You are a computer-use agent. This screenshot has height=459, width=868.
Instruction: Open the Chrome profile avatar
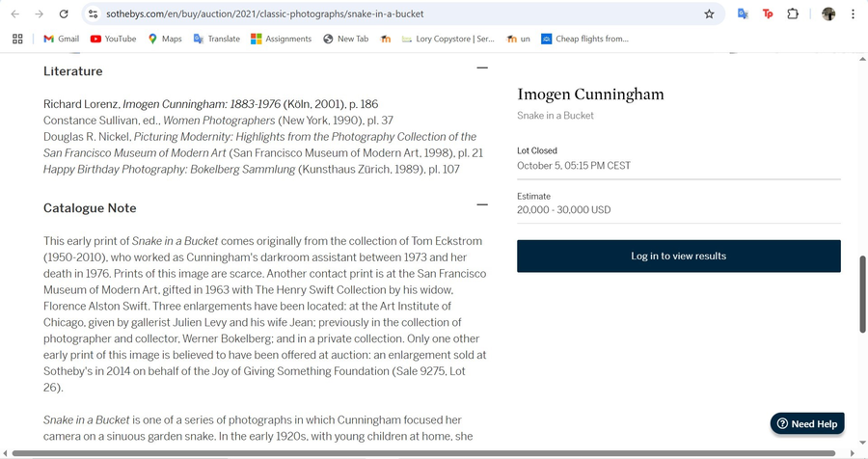(x=828, y=14)
